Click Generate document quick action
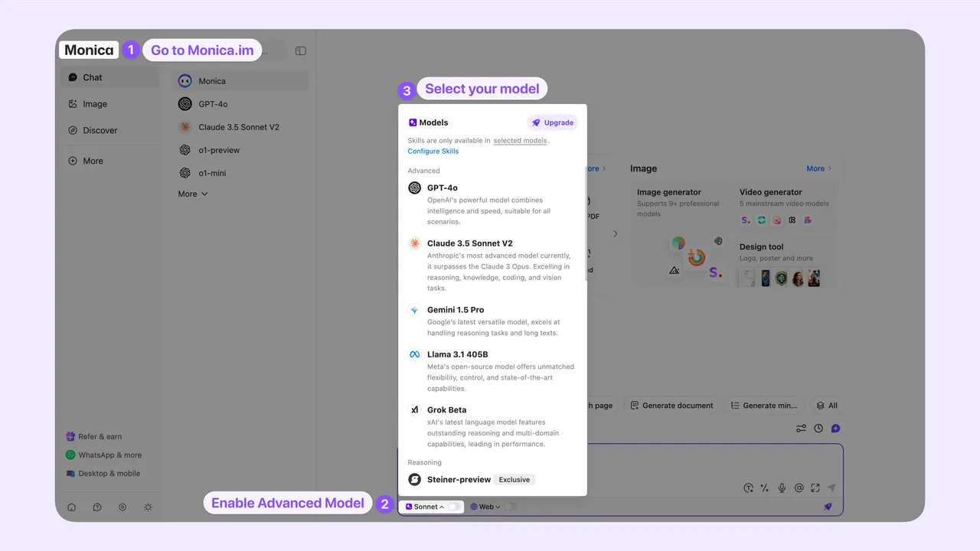The image size is (980, 551). [671, 406]
